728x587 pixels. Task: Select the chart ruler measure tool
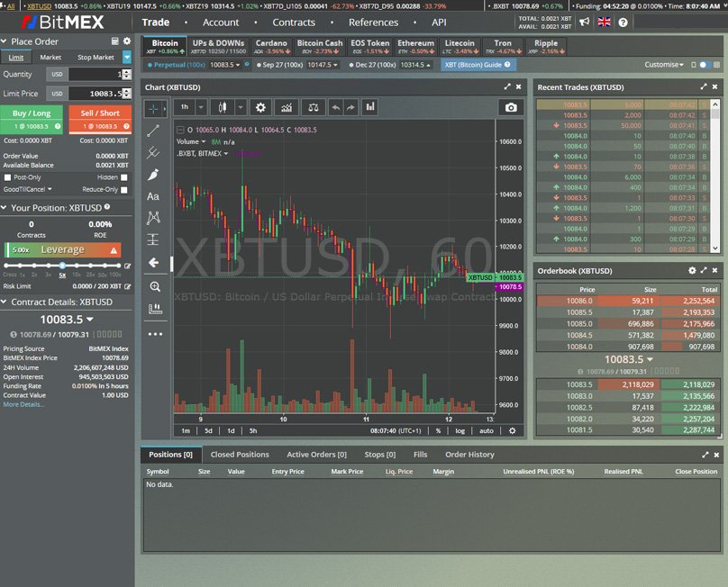pyautogui.click(x=155, y=309)
